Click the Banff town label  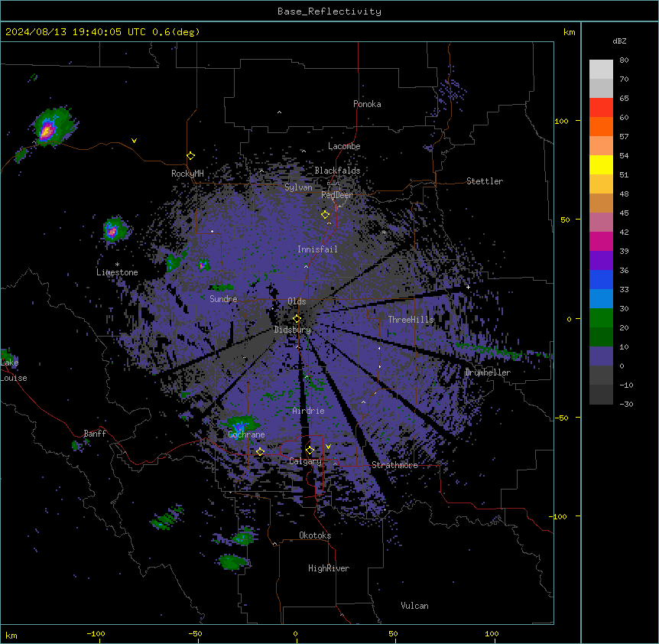click(95, 434)
